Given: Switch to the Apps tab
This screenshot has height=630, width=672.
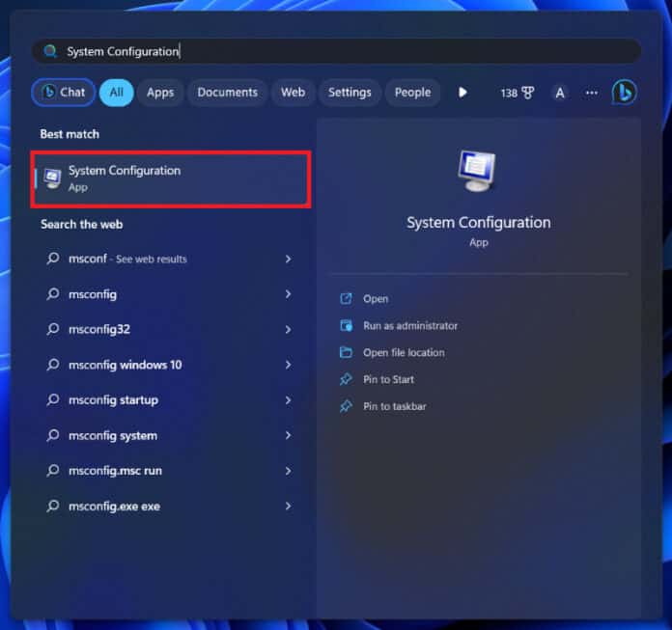Looking at the screenshot, I should (160, 93).
